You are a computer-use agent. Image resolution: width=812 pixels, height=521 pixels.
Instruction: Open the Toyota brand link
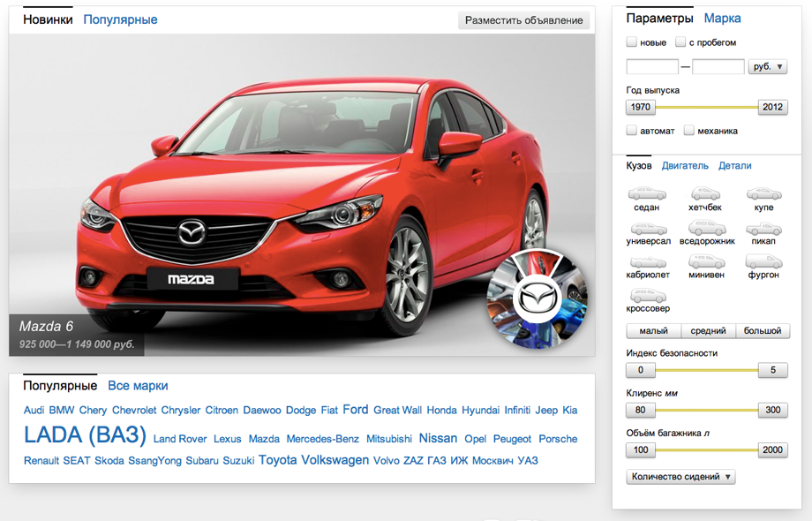pos(277,460)
